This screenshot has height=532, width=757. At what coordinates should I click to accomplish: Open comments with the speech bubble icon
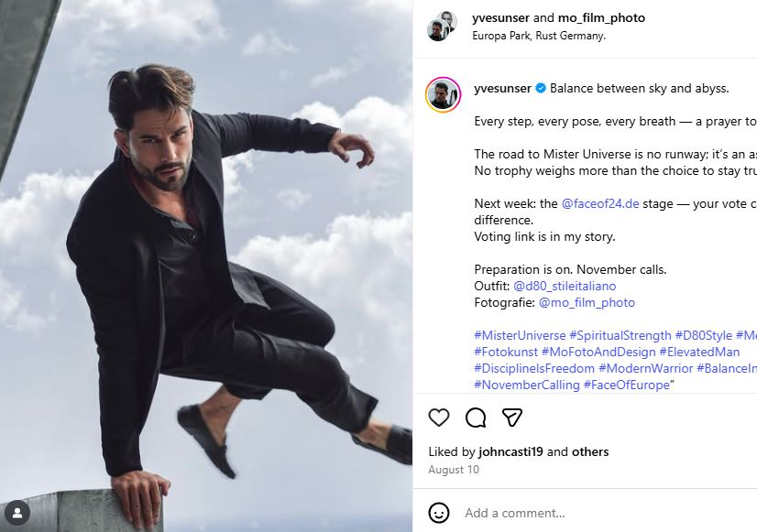pyautogui.click(x=476, y=418)
